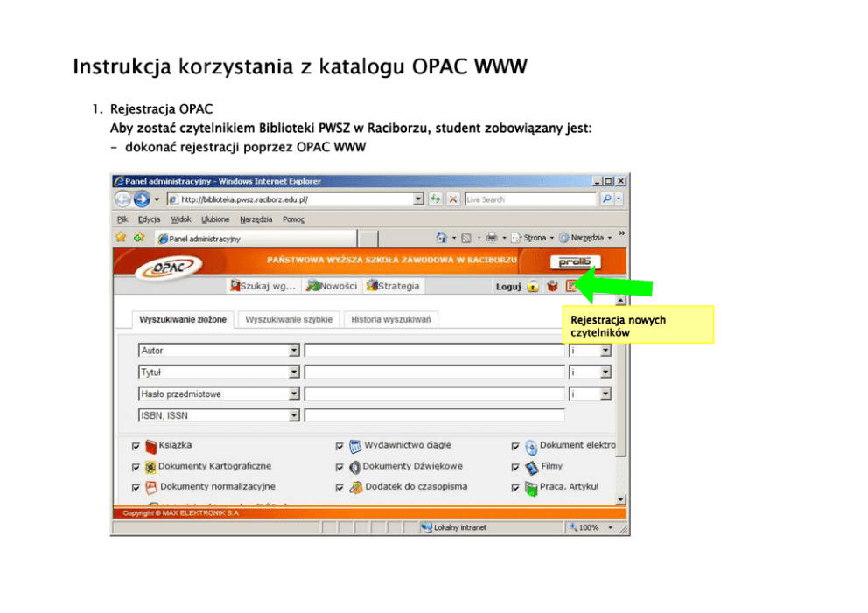Click the red book icon beside Loguj
This screenshot has height=613, width=868.
pyautogui.click(x=552, y=286)
